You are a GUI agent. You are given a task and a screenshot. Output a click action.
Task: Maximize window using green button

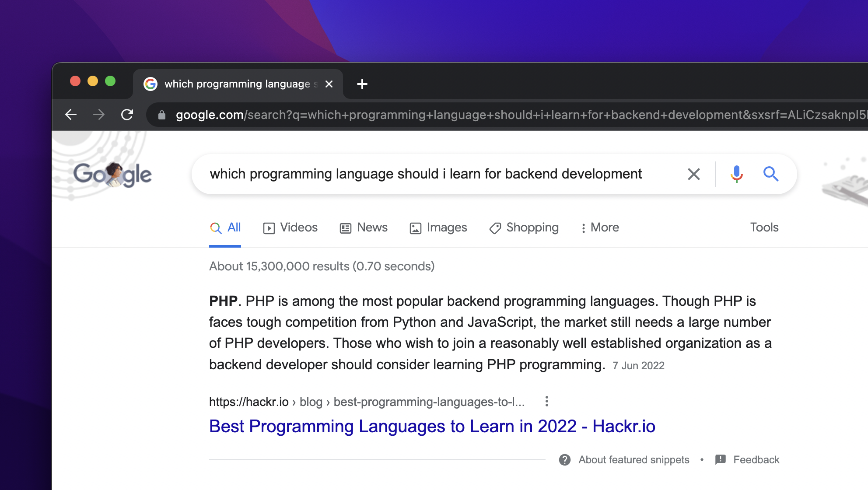pyautogui.click(x=110, y=81)
